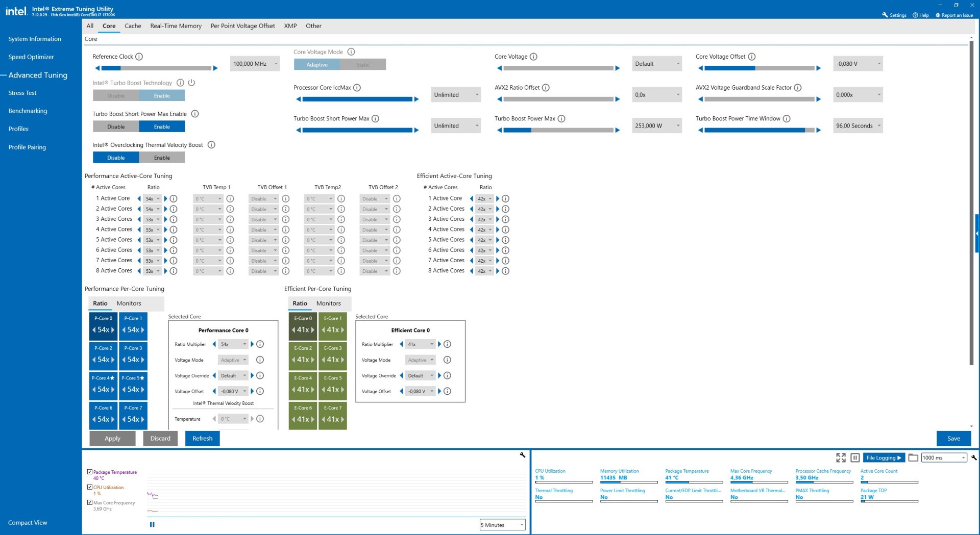The height and width of the screenshot is (535, 980).
Task: Enable Overclocking Thermal Velocity Boost
Action: coord(162,158)
